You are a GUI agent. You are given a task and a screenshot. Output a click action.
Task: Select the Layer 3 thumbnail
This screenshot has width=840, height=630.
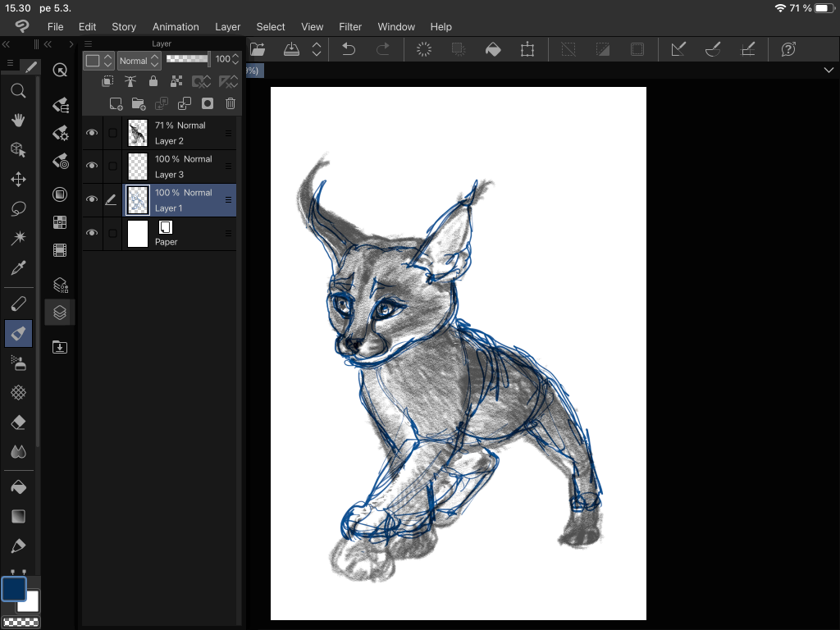[138, 167]
